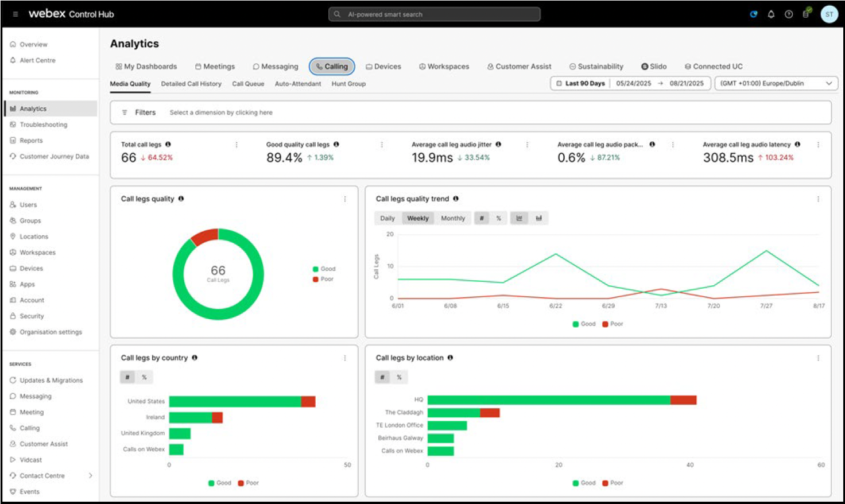This screenshot has width=845, height=504.
Task: Show country chart as percentage (%)
Action: coord(144,377)
